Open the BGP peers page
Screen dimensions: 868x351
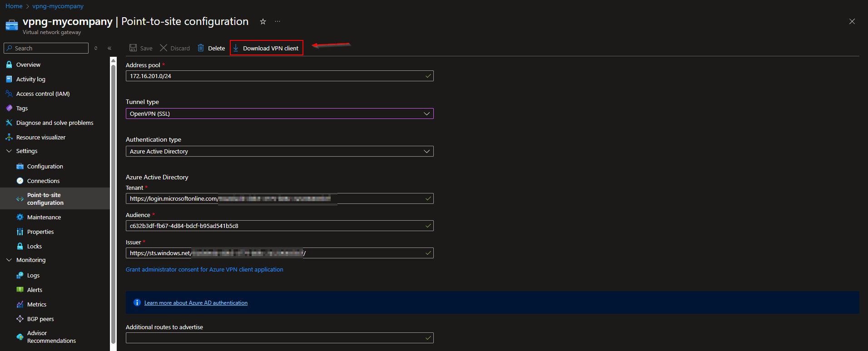pyautogui.click(x=40, y=319)
